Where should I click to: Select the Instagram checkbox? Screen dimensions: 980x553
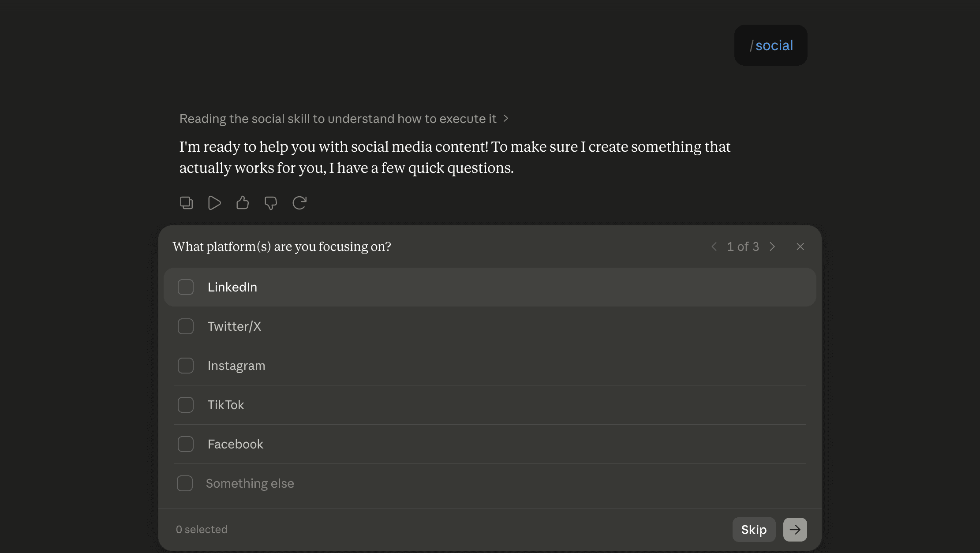point(186,366)
